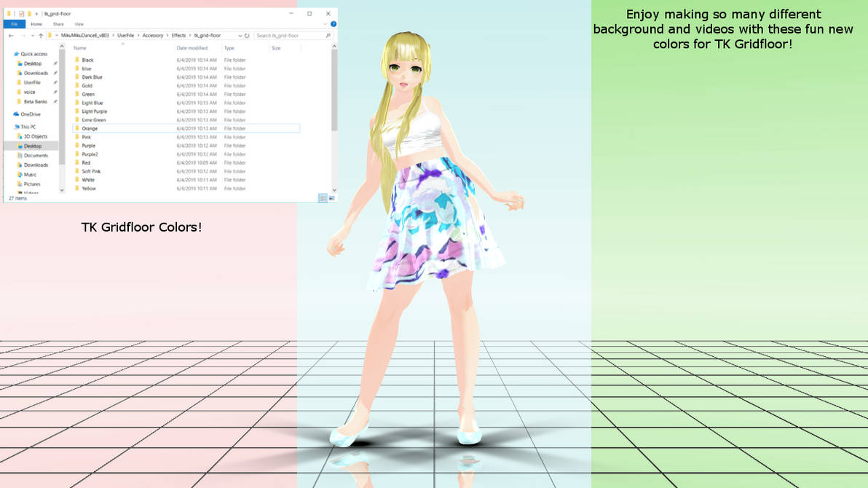Click the folder icon in the address bar

tap(49, 35)
